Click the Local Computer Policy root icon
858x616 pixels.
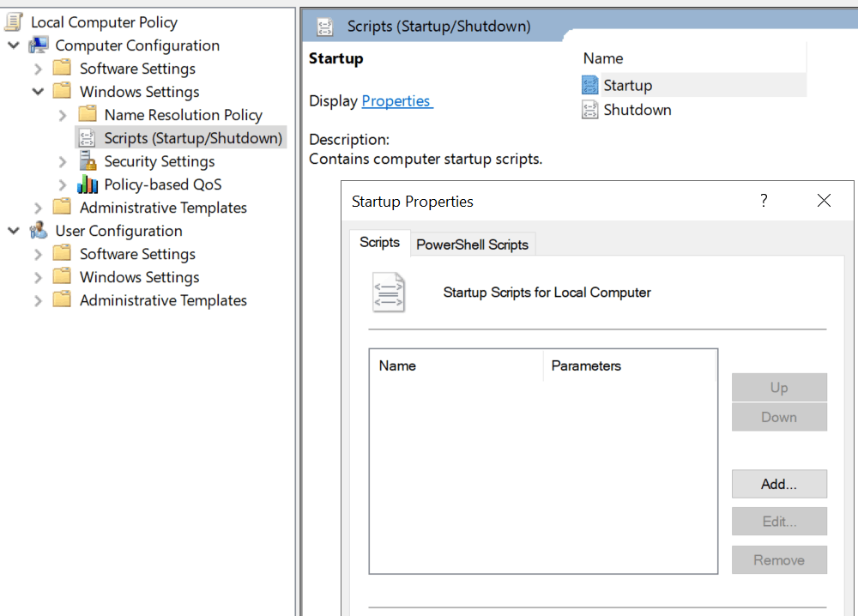click(14, 22)
